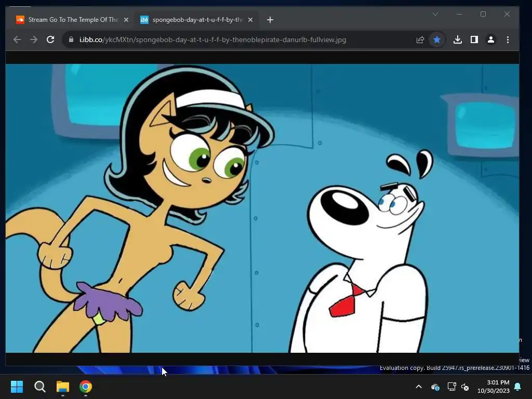Open the Chrome profile menu
This screenshot has width=532, height=399.
click(490, 39)
